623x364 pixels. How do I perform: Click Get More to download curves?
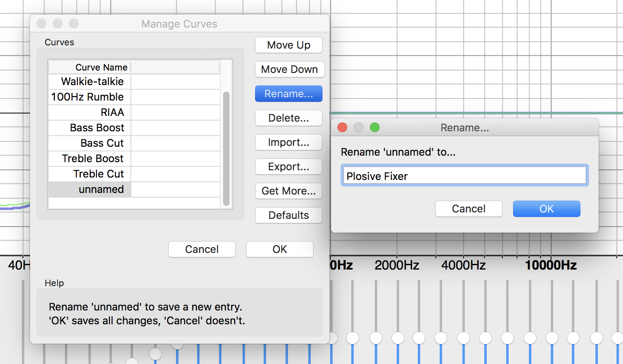coord(288,191)
